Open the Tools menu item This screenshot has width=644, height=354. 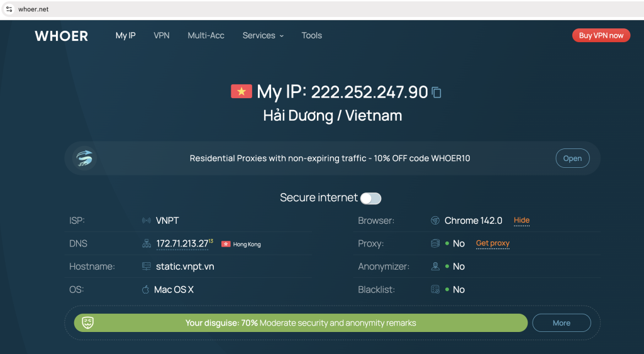(311, 36)
